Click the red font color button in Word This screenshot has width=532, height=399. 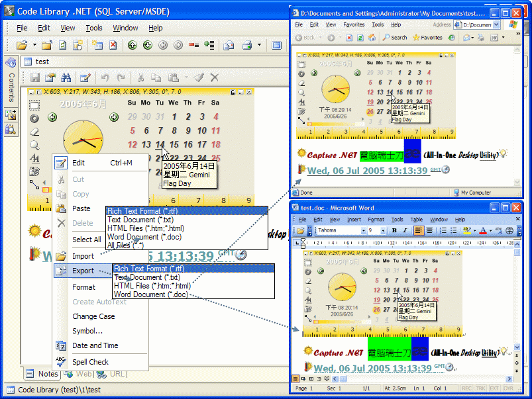484,230
